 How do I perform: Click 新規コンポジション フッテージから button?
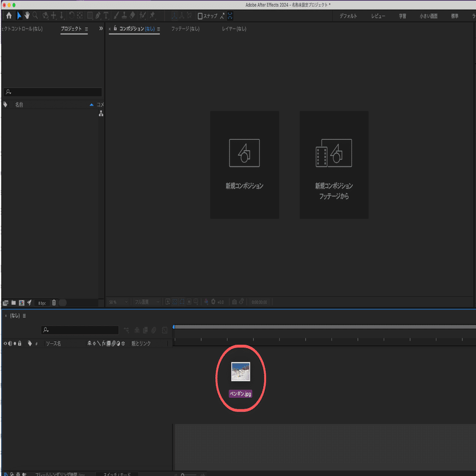point(334,165)
